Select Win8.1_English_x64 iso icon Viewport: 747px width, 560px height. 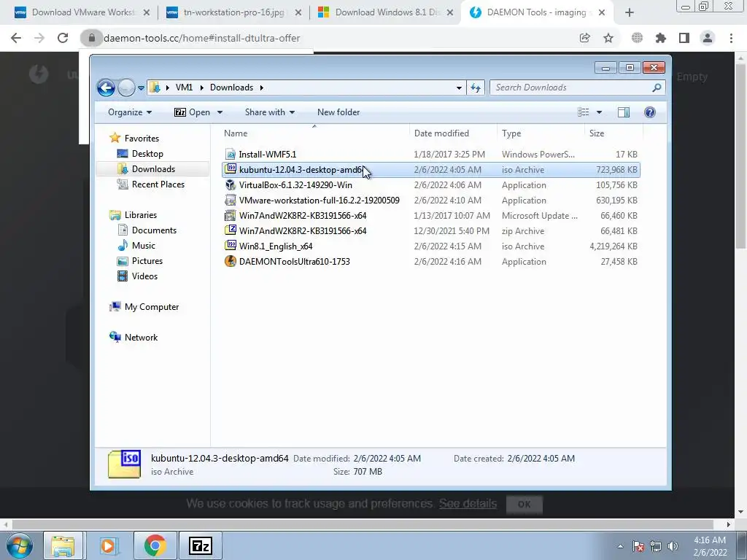[x=231, y=246]
